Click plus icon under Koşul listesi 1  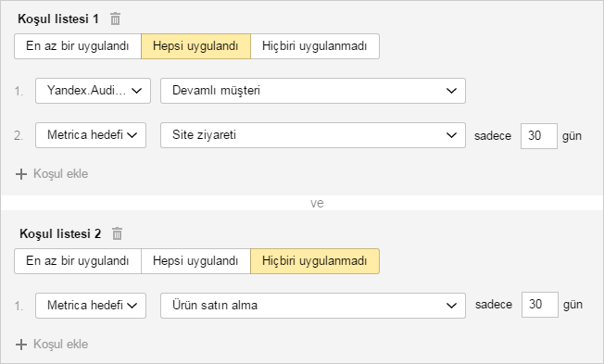click(x=21, y=174)
